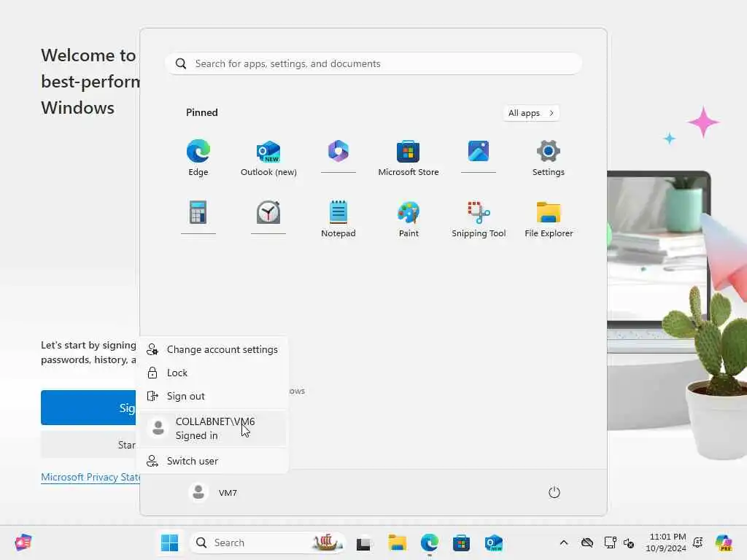Open the clock and date 11:01 PM

pyautogui.click(x=667, y=542)
